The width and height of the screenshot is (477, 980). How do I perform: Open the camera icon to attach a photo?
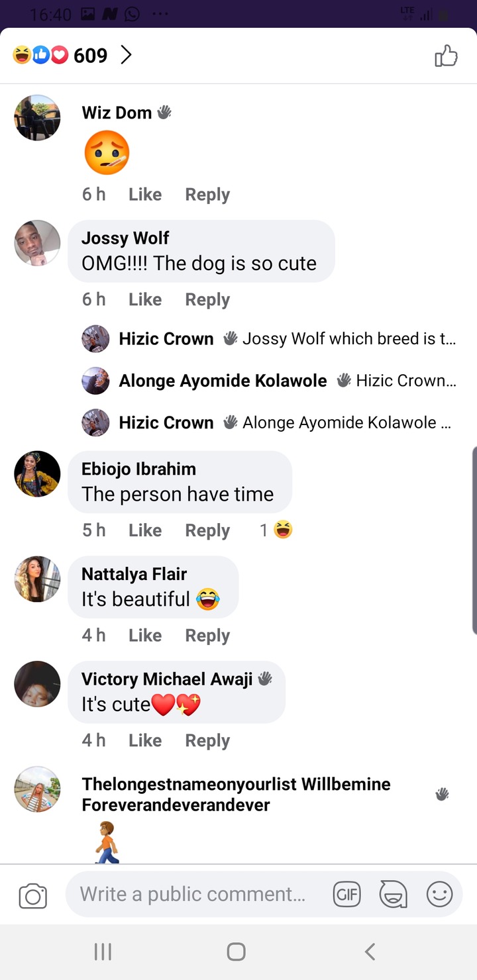(x=32, y=896)
